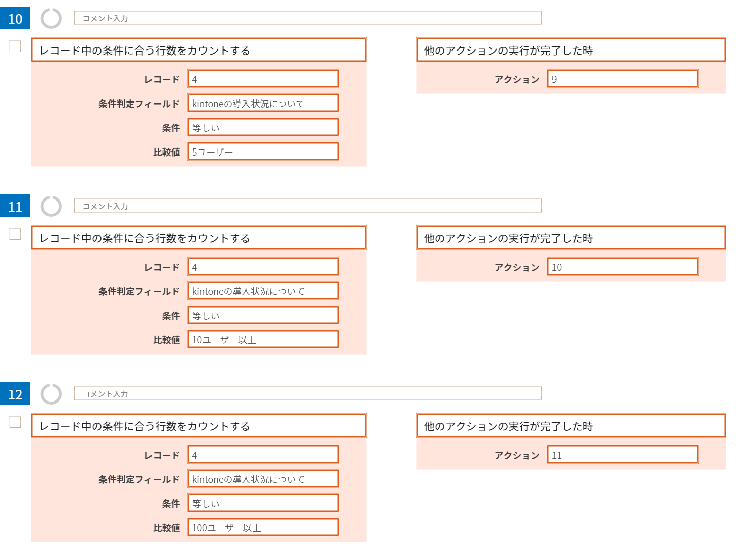Click the comment input field of row 11
Image resolution: width=756 pixels, height=551 pixels.
pos(308,206)
